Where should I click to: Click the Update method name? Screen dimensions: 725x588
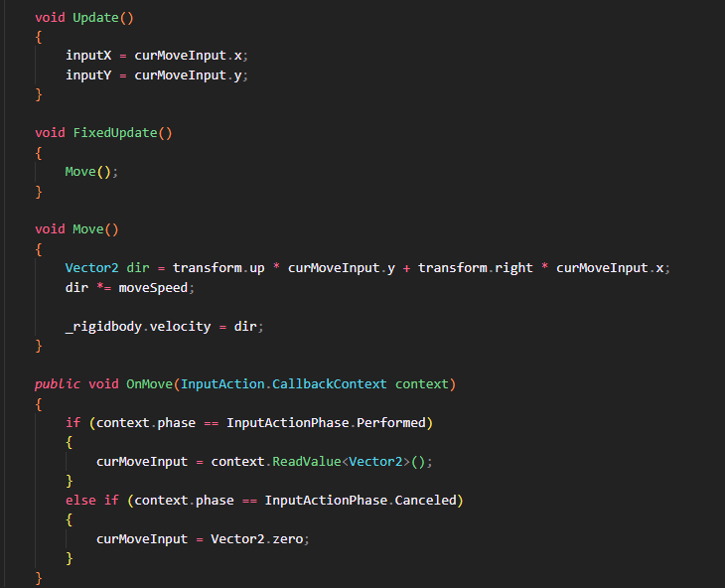click(x=95, y=18)
